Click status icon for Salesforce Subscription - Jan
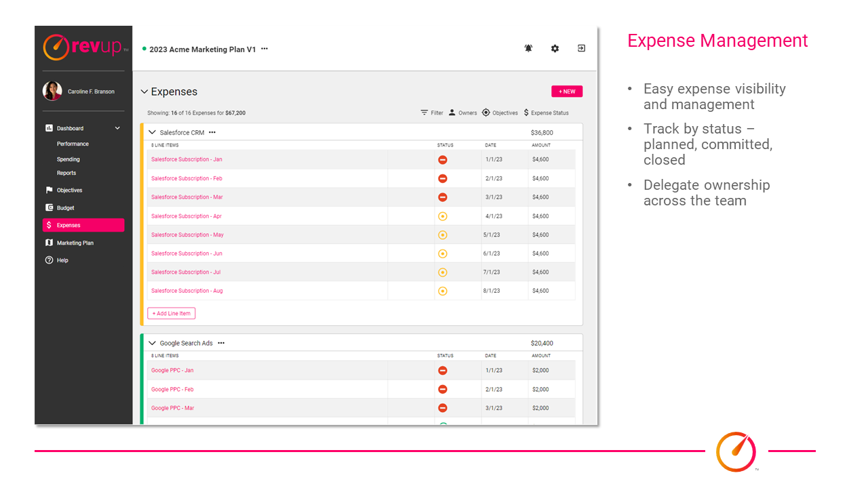The width and height of the screenshot is (868, 488). 443,160
